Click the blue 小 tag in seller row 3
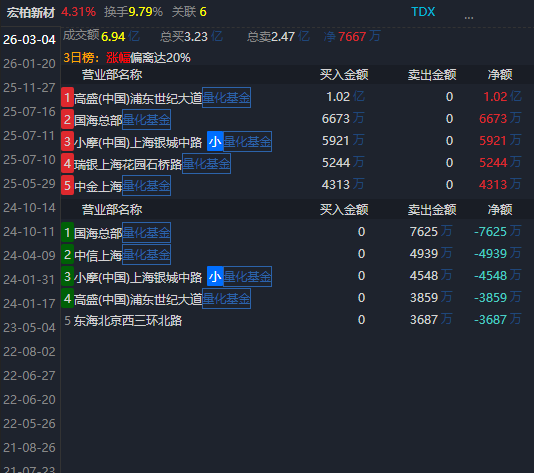The height and width of the screenshot is (473, 534). (215, 276)
